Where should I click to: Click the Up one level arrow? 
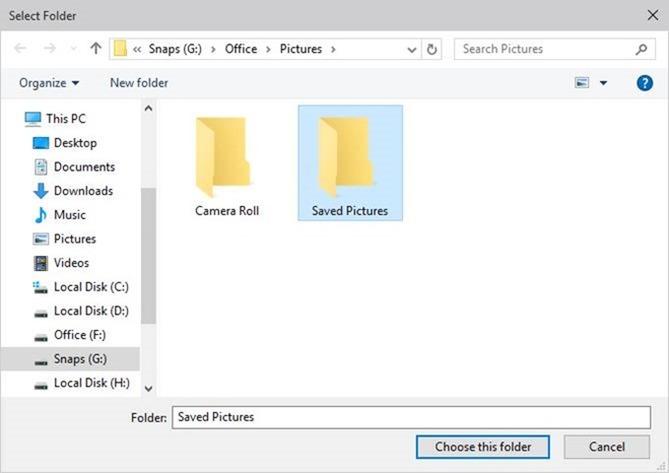pos(96,49)
